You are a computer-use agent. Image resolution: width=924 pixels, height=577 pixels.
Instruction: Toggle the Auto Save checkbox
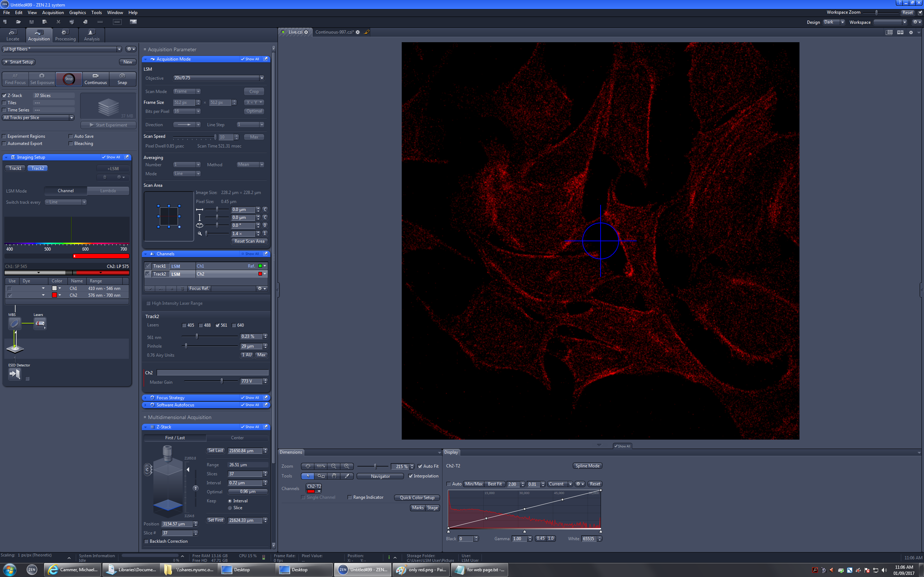point(71,136)
